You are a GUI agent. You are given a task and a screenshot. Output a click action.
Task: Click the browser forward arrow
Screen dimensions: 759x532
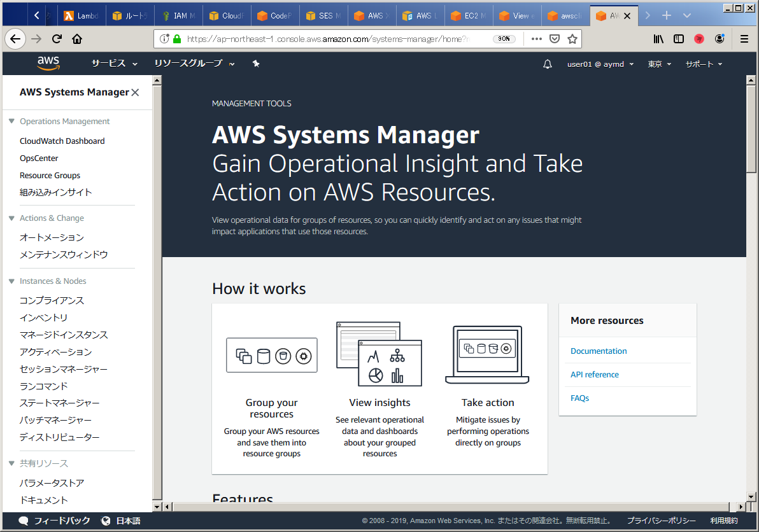tap(36, 39)
